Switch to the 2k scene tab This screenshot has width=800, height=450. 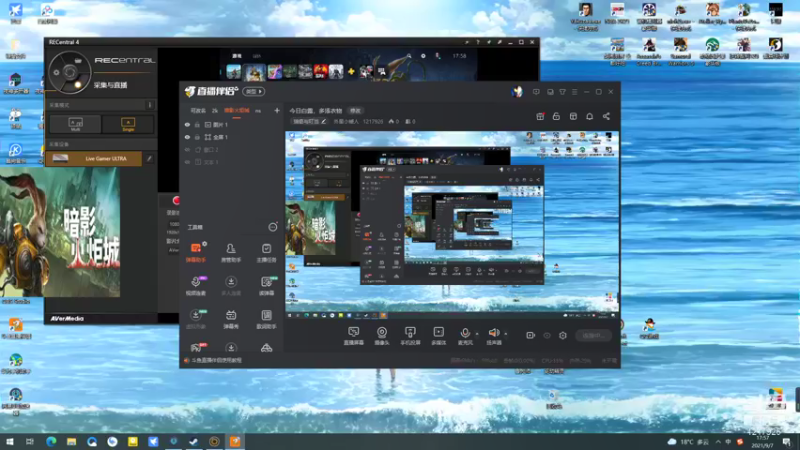click(x=215, y=111)
